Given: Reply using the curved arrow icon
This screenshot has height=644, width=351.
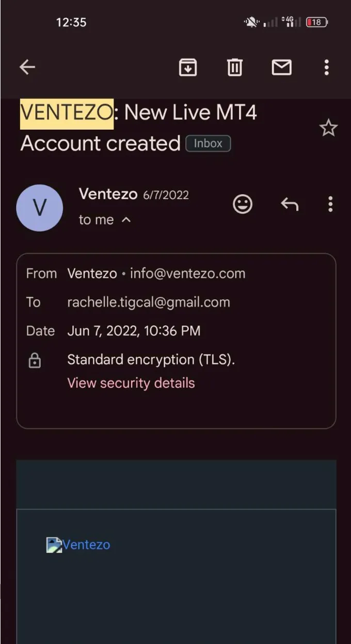Looking at the screenshot, I should point(290,205).
